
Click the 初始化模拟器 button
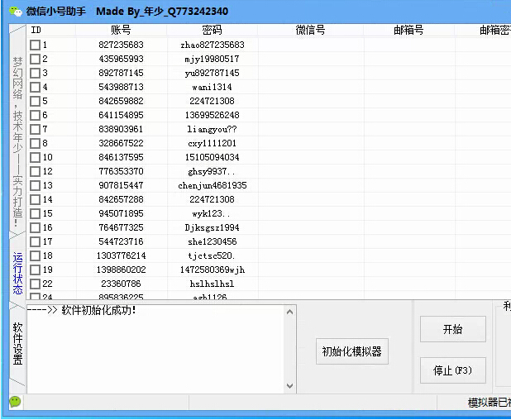[x=352, y=351]
